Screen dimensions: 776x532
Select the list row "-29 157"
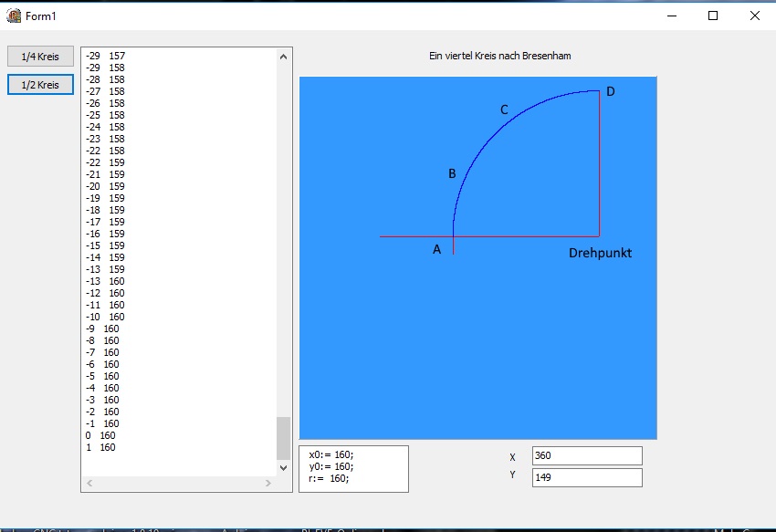point(105,56)
